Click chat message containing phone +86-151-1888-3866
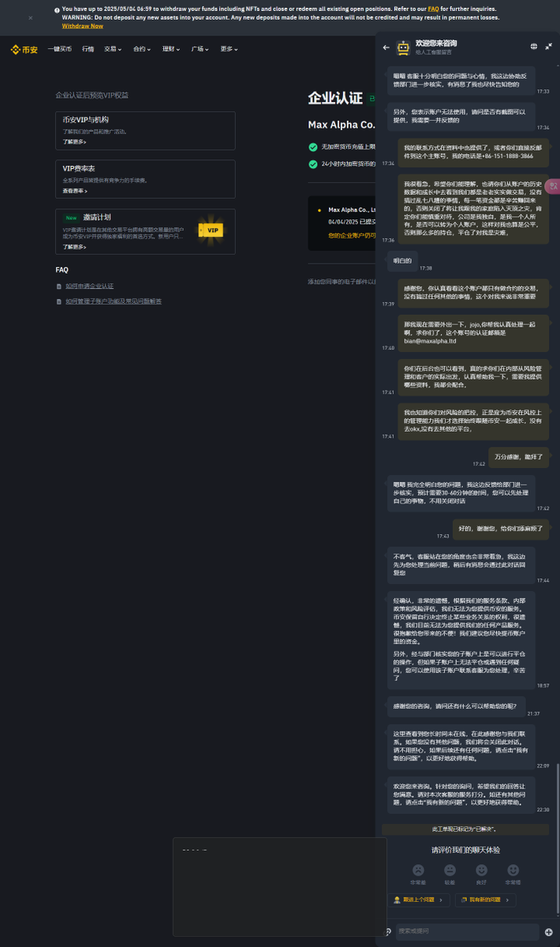Viewport: 560px width, 947px height. point(473,152)
